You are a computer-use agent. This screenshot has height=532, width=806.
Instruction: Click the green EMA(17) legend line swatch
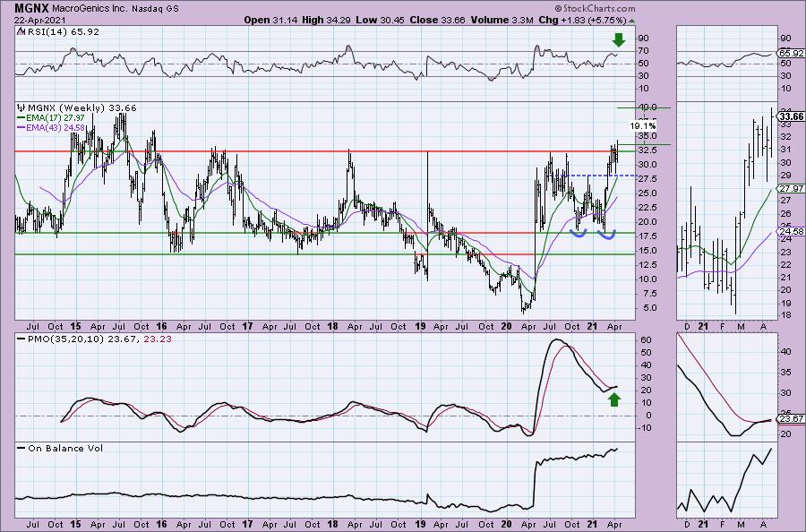(21, 117)
